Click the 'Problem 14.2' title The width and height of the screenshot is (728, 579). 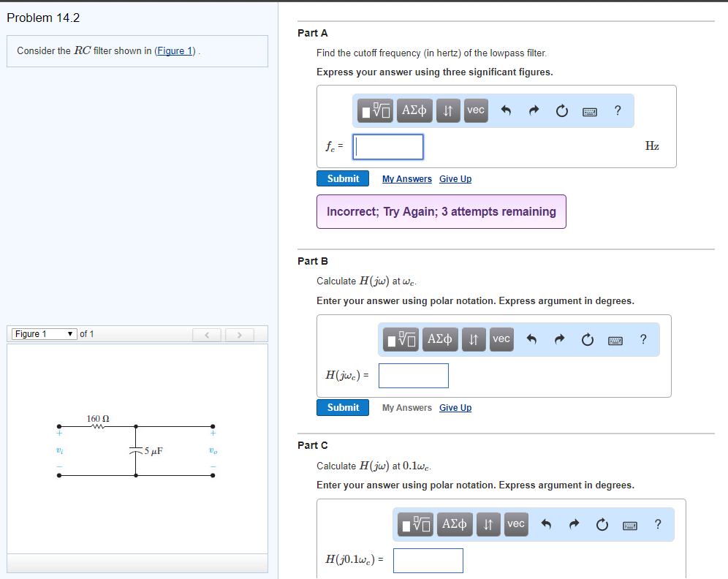pyautogui.click(x=43, y=18)
